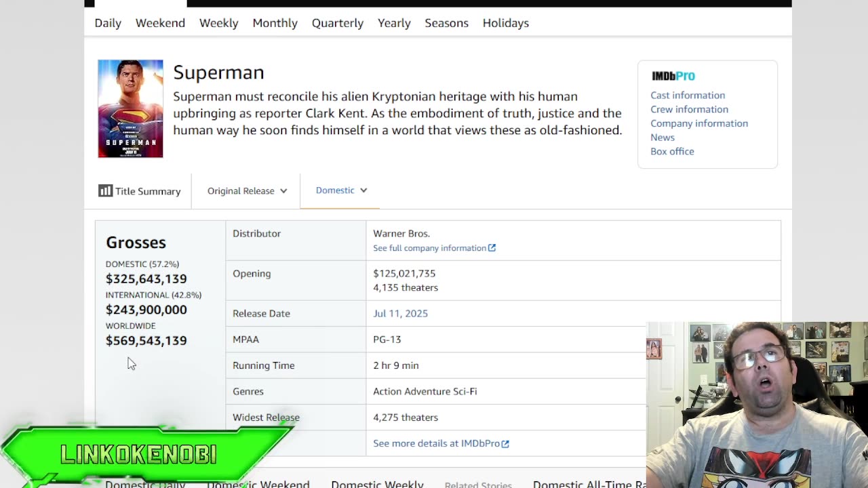Click the Warner Bros. distributor name
The width and height of the screenshot is (868, 488).
click(x=401, y=233)
